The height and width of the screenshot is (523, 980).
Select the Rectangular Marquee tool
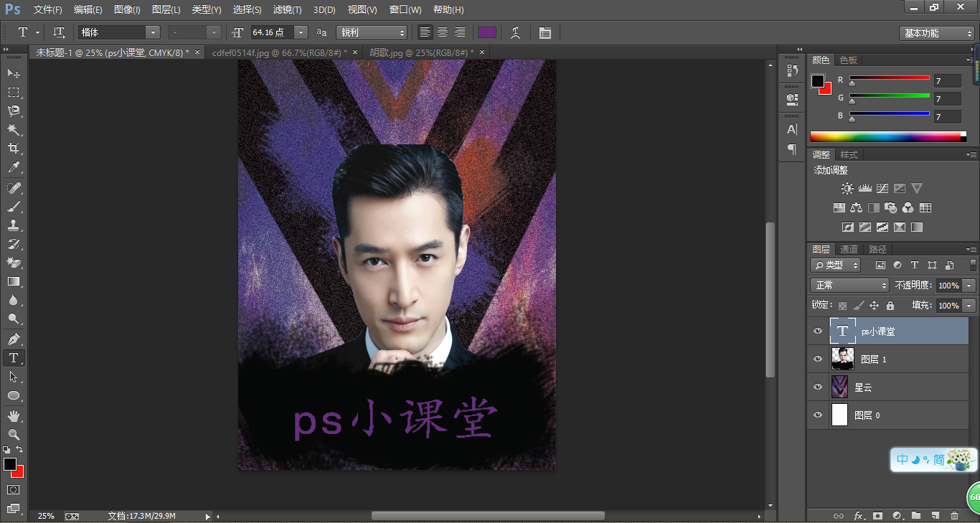[14, 92]
